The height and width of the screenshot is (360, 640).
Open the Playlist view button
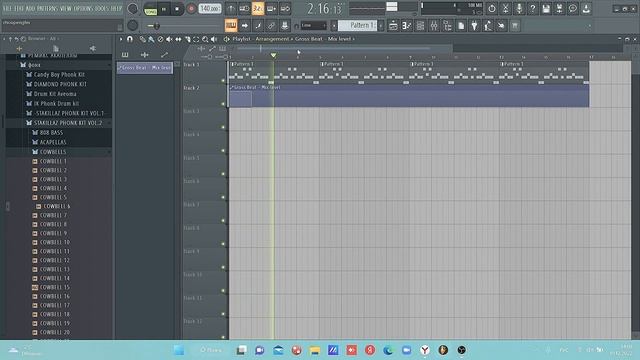tap(393, 26)
